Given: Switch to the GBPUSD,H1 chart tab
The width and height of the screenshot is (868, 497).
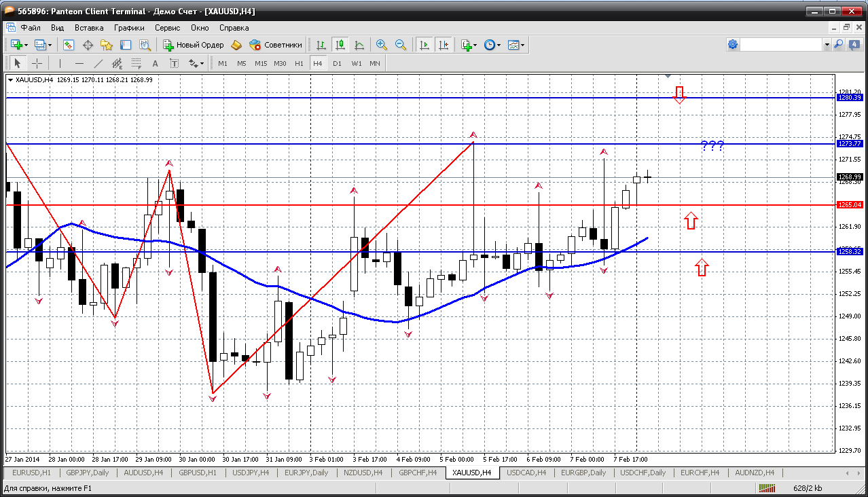Looking at the screenshot, I should pos(198,473).
